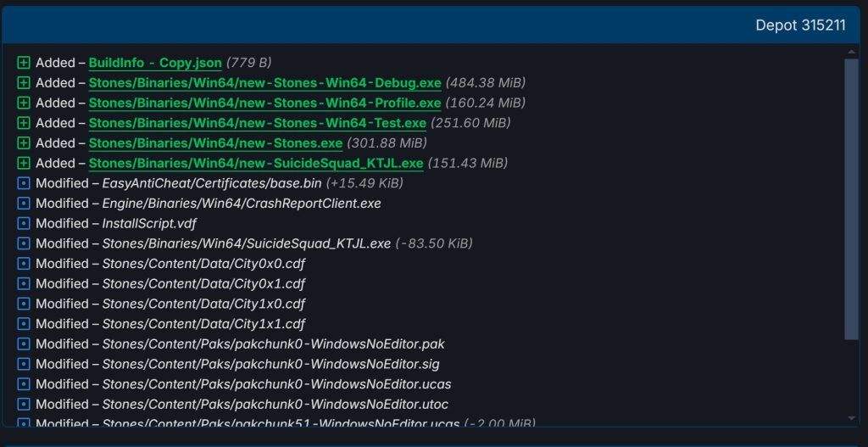Follow the new-Stones.exe file link
Screen dimensions: 868x447
215,143
